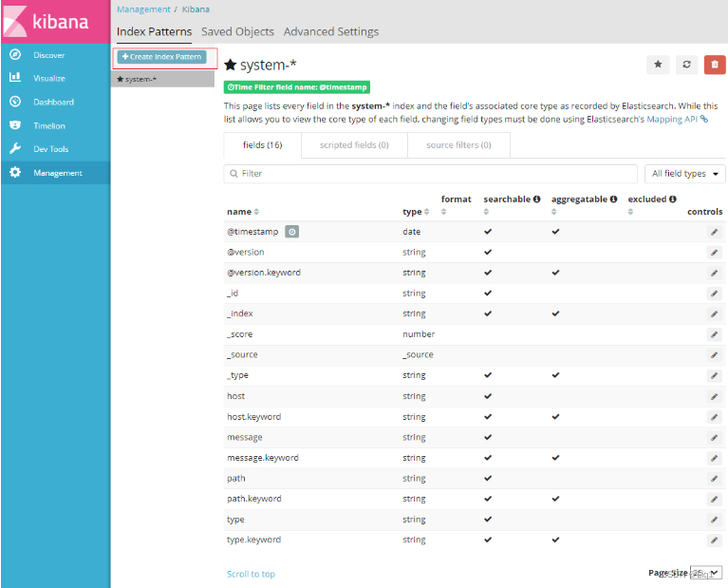Image resolution: width=728 pixels, height=588 pixels.
Task: Edit the type.keyword field pencil
Action: click(x=714, y=540)
